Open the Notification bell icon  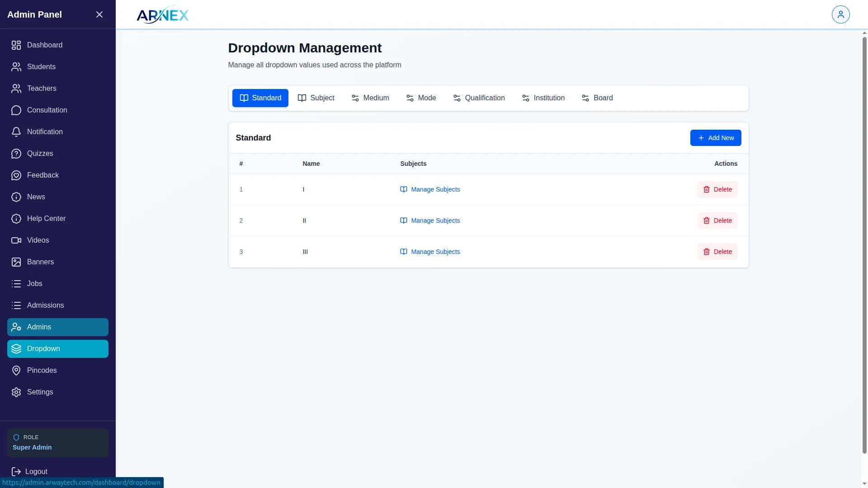16,132
